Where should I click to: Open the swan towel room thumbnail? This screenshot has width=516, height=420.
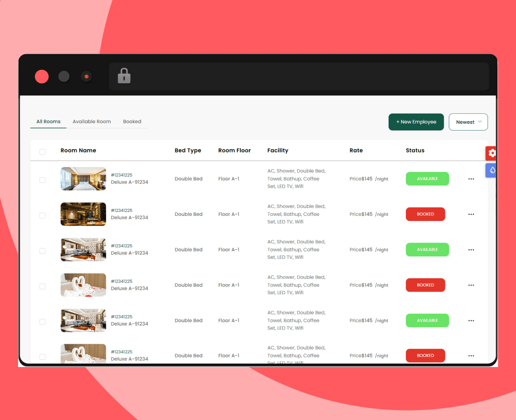click(83, 285)
